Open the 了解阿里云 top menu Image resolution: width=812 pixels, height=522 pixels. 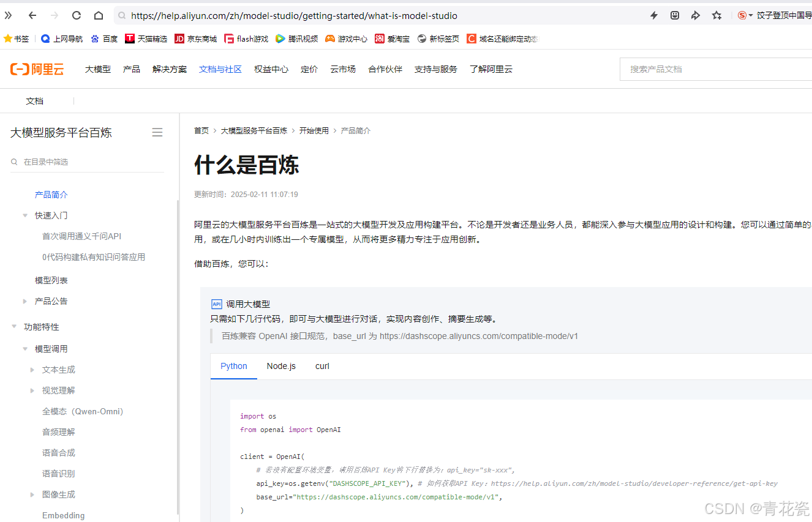tap(491, 69)
